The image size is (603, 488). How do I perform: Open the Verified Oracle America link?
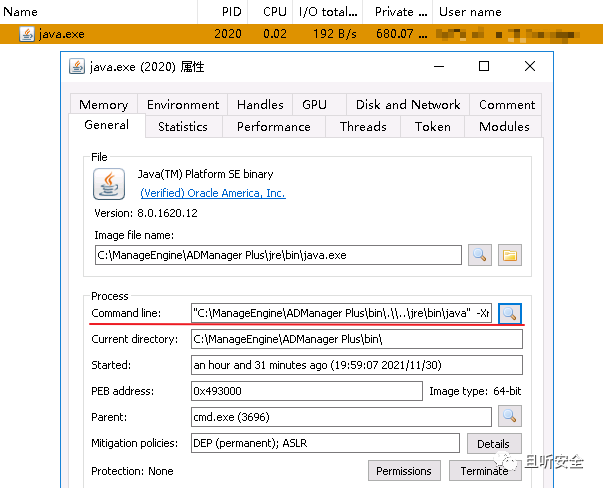point(213,193)
